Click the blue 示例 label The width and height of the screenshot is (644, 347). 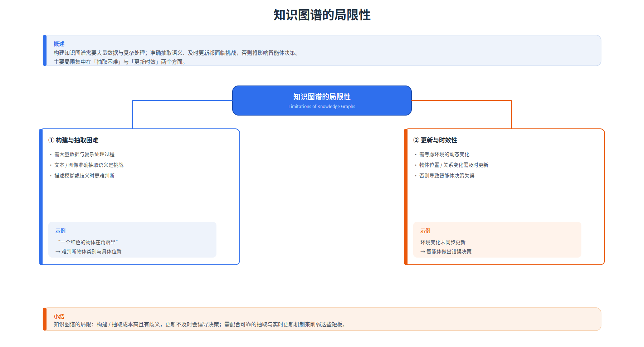pos(60,231)
